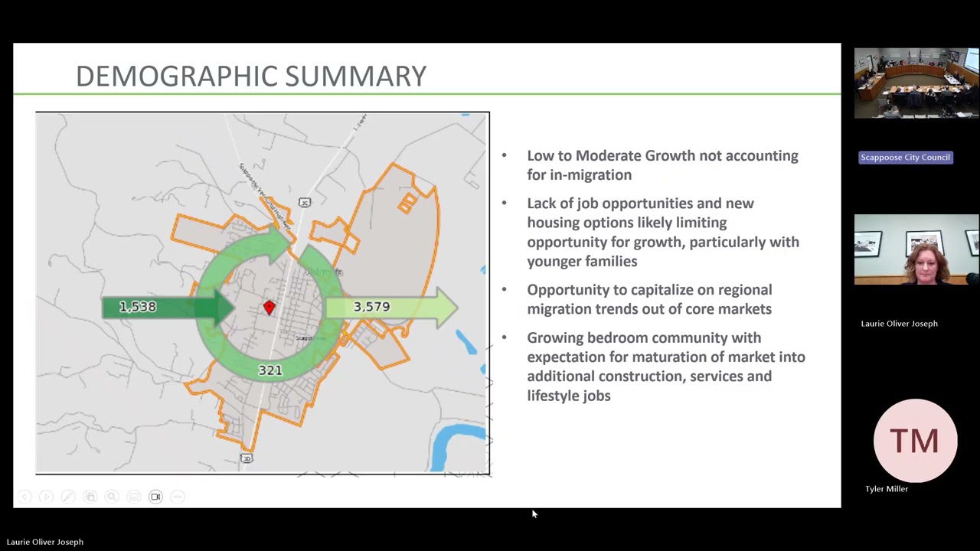
Task: Go to the previous slide arrow
Action: pyautogui.click(x=24, y=497)
